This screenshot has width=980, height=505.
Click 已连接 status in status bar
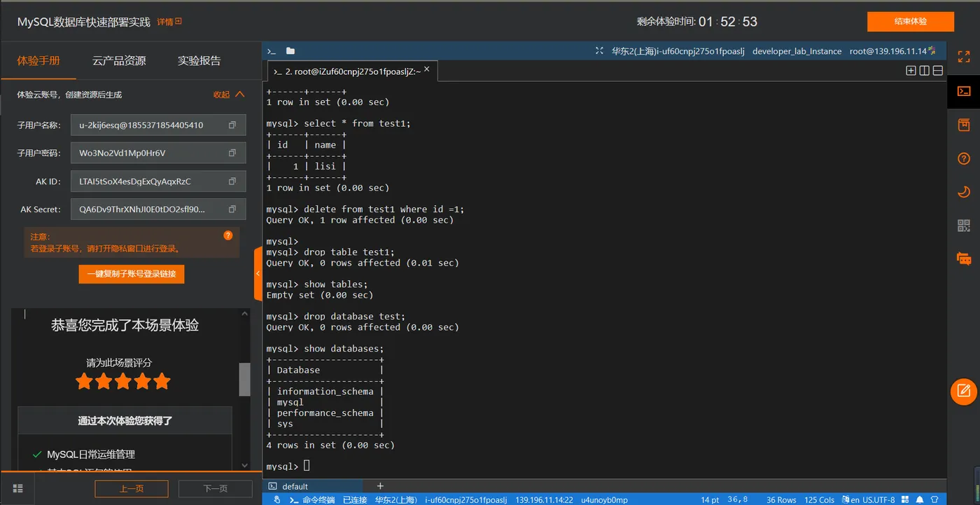click(355, 499)
